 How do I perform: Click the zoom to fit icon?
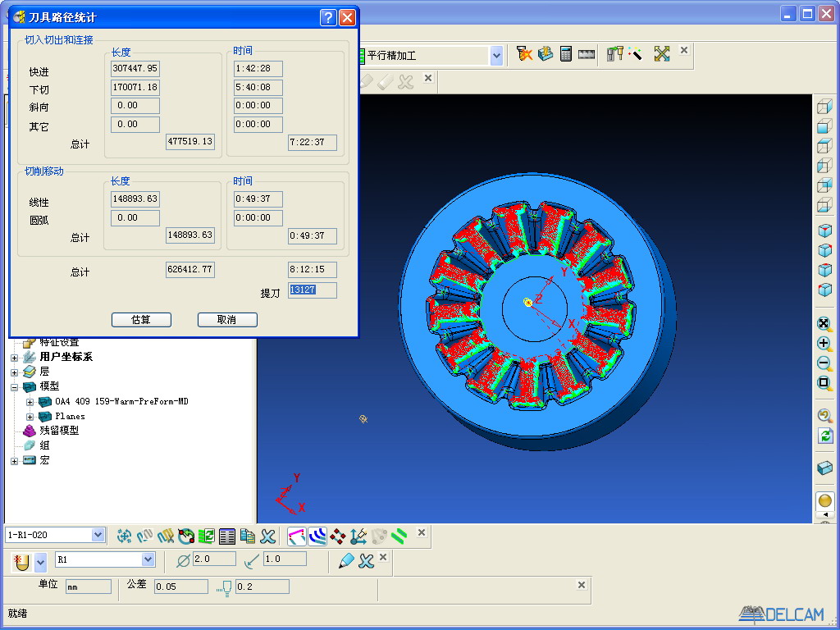[x=824, y=323]
